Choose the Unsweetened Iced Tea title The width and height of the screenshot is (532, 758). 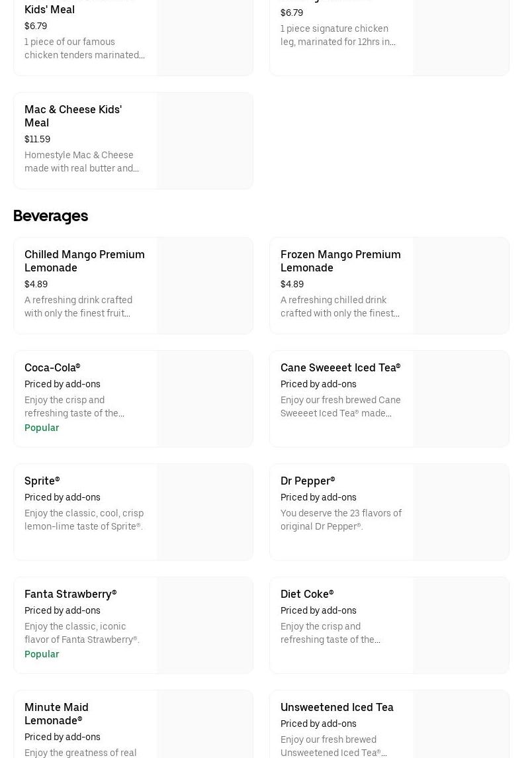[337, 707]
